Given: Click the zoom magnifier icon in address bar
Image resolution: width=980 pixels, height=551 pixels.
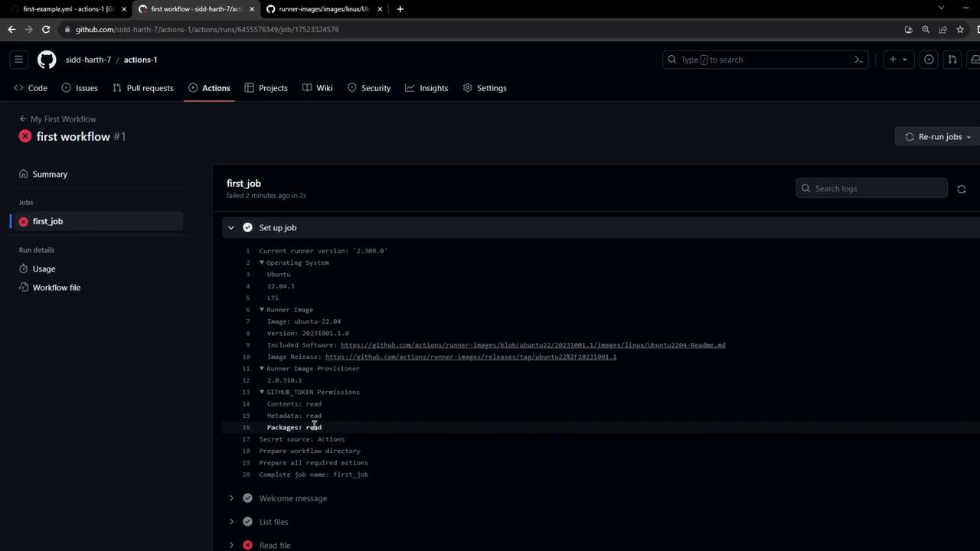Looking at the screenshot, I should point(926,29).
